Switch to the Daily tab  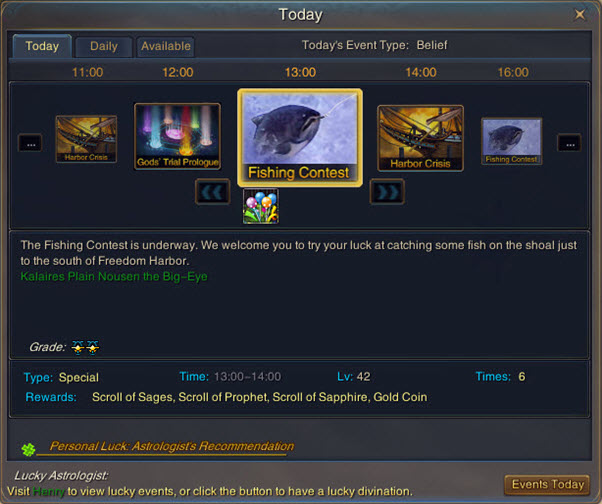104,46
